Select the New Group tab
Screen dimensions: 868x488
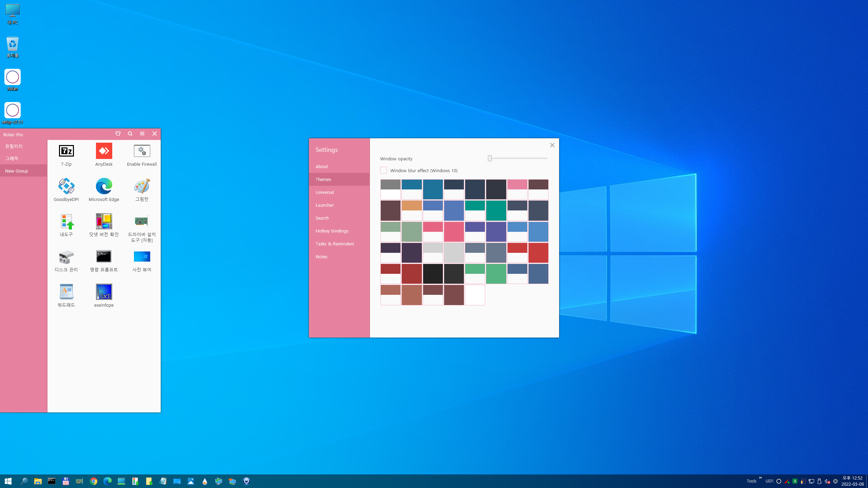(23, 171)
